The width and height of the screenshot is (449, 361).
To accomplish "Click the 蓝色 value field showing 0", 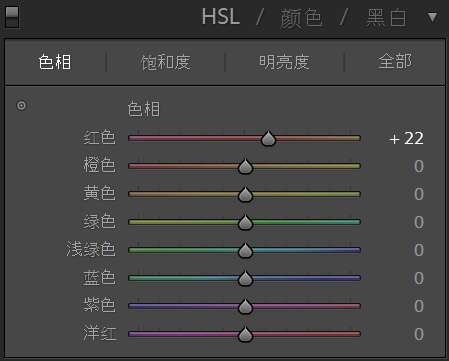I will (419, 278).
